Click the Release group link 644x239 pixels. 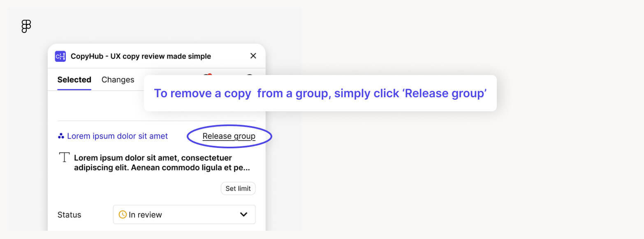229,136
